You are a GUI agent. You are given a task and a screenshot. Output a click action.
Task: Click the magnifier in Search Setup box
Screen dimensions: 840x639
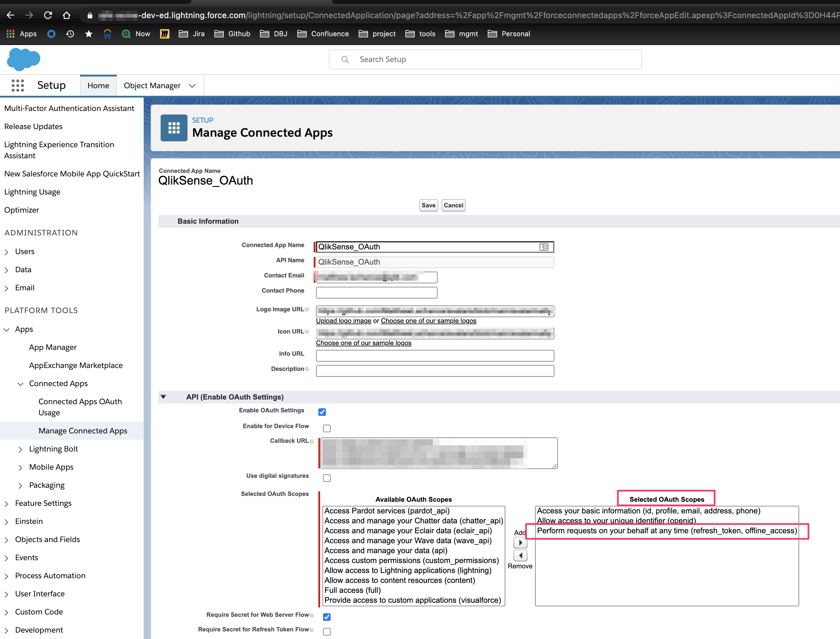pyautogui.click(x=345, y=59)
